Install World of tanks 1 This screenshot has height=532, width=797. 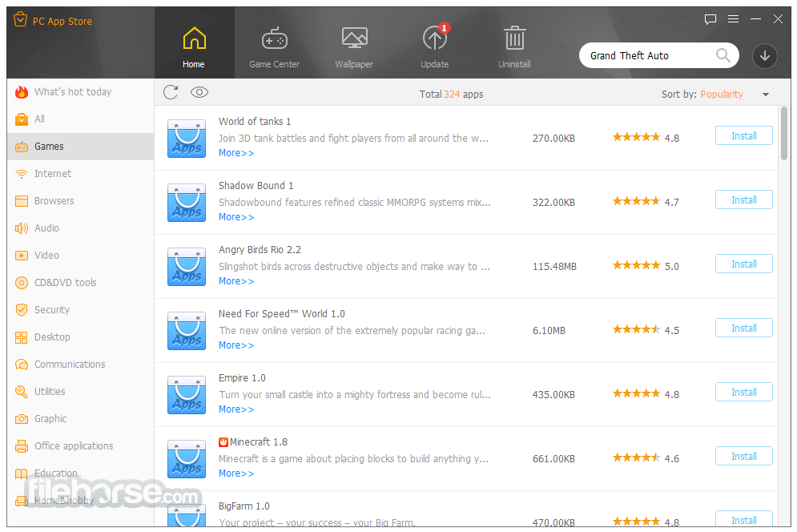743,135
